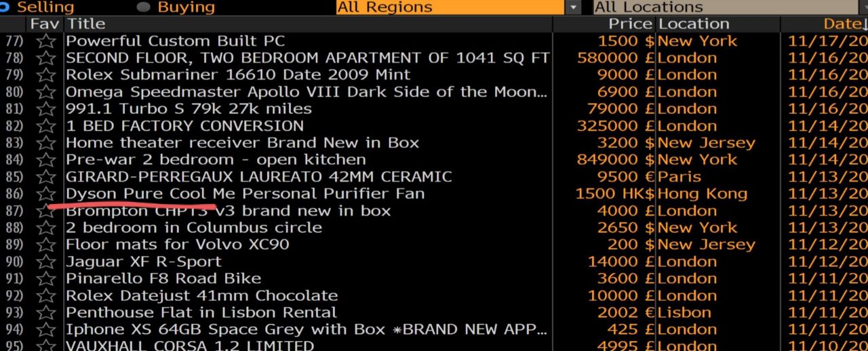Star the Pre-war 2 bedroom listing

pos(45,160)
